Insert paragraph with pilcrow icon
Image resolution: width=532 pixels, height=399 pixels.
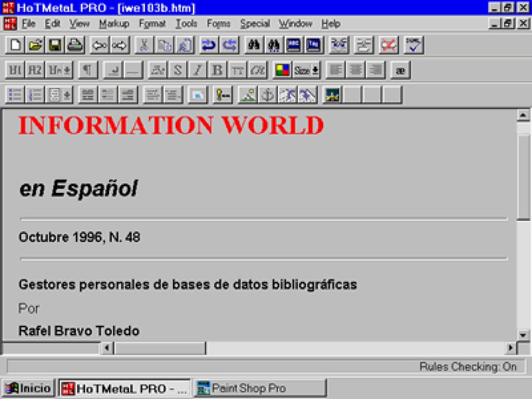(88, 70)
